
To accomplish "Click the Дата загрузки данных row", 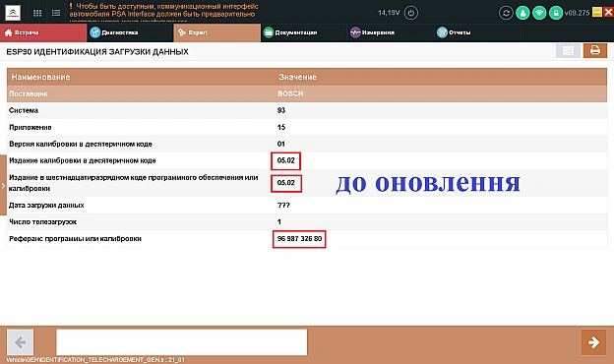I will click(307, 205).
